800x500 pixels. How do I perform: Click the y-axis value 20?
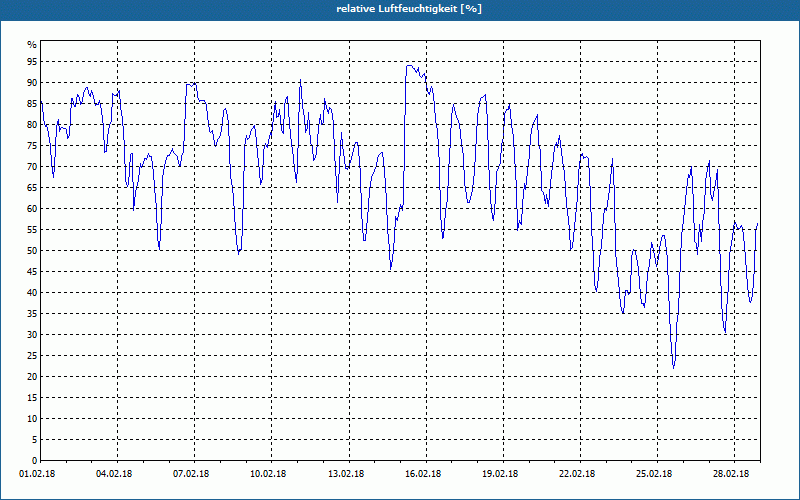32,377
